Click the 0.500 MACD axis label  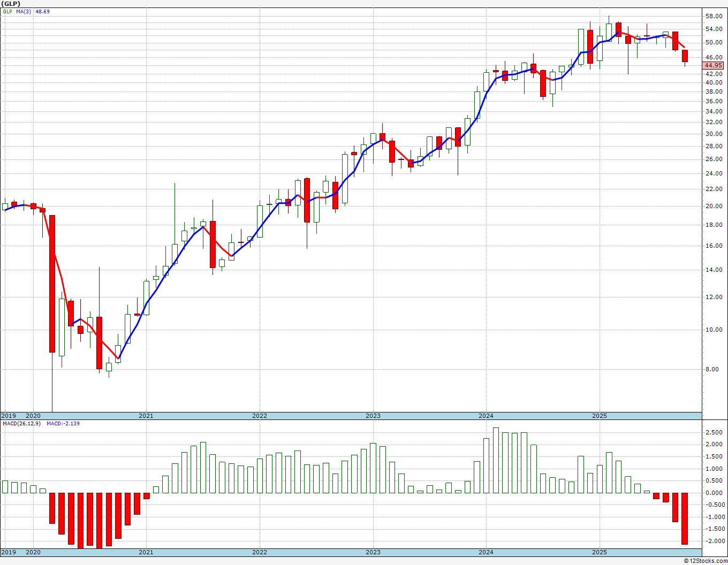tap(714, 480)
